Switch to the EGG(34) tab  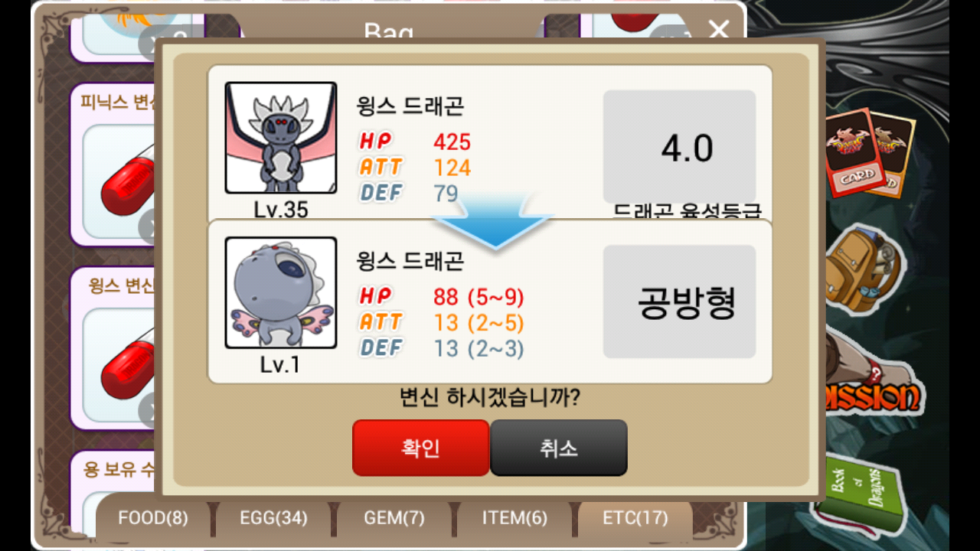click(273, 518)
